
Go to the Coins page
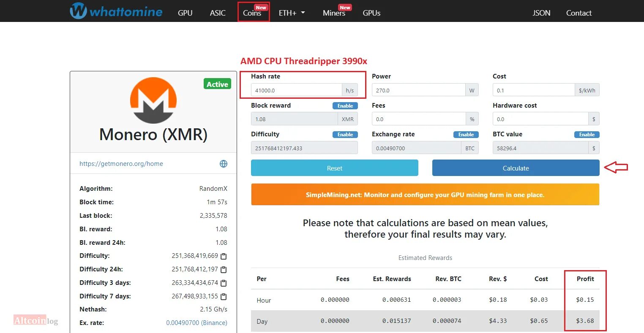[252, 13]
